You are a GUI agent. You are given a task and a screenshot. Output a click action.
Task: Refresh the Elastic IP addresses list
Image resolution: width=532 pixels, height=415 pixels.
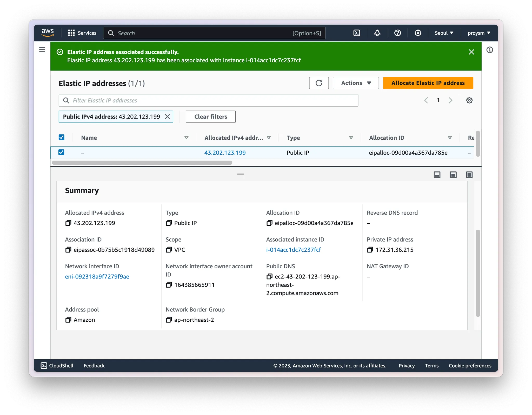319,83
